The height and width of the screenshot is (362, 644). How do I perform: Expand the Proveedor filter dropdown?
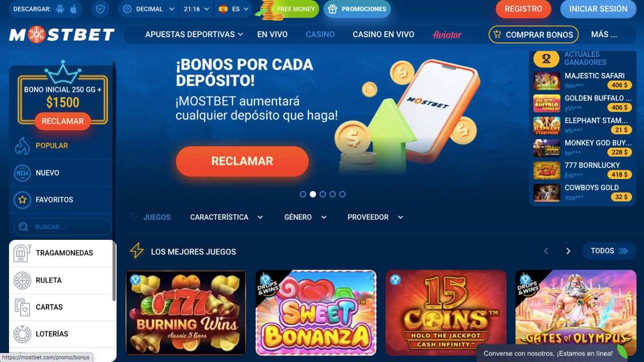click(375, 217)
